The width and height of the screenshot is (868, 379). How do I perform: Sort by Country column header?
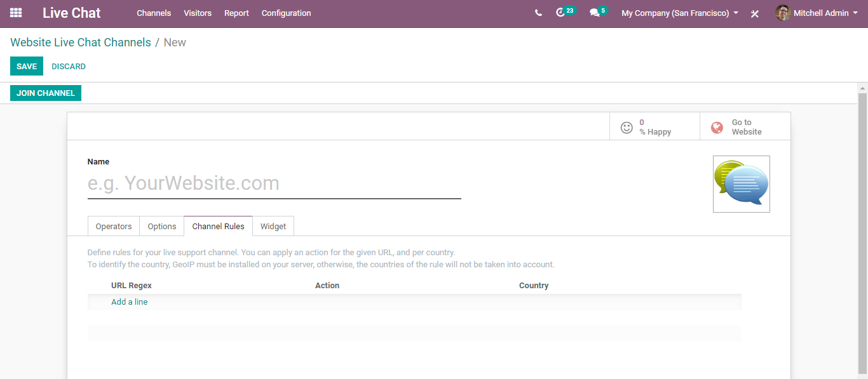(534, 286)
